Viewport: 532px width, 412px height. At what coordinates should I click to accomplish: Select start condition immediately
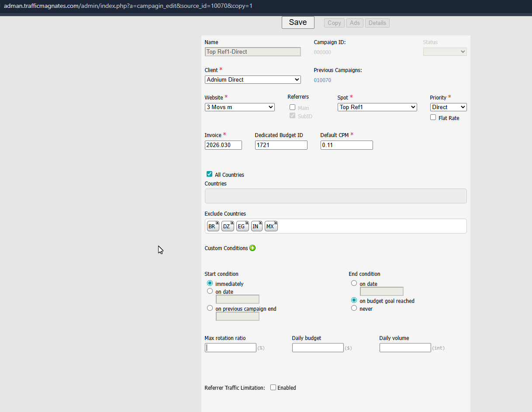(x=210, y=283)
